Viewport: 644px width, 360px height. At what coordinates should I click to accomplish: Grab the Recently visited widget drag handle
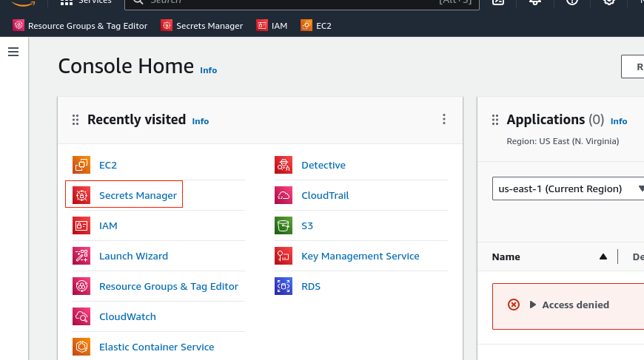point(75,120)
